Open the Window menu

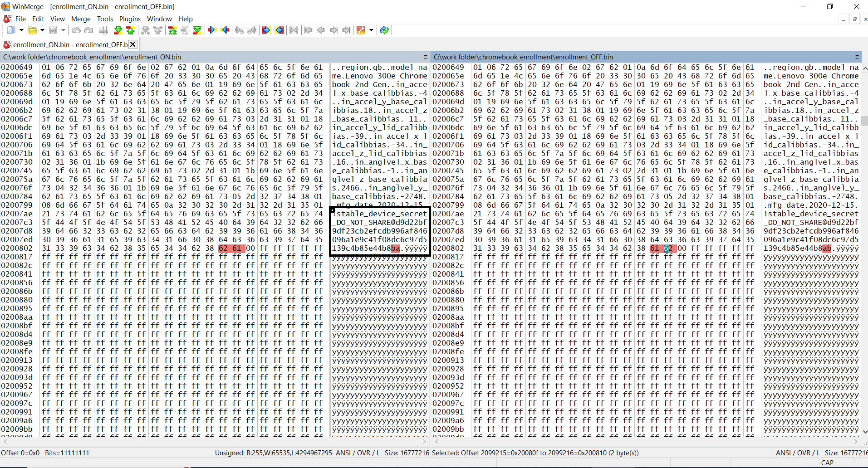click(159, 19)
